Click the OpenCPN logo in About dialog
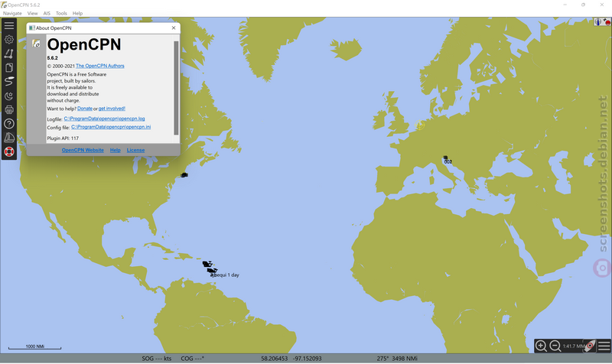The image size is (612, 364). (x=36, y=44)
